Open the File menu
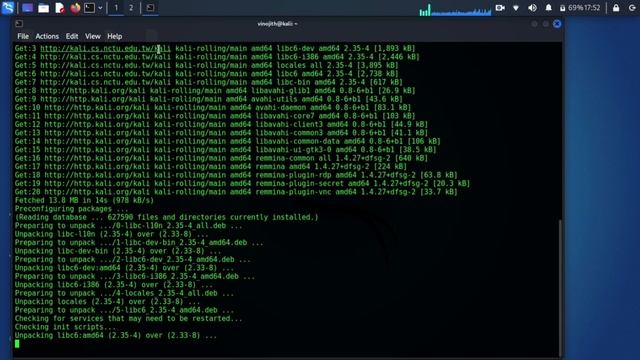The height and width of the screenshot is (360, 640). point(23,36)
